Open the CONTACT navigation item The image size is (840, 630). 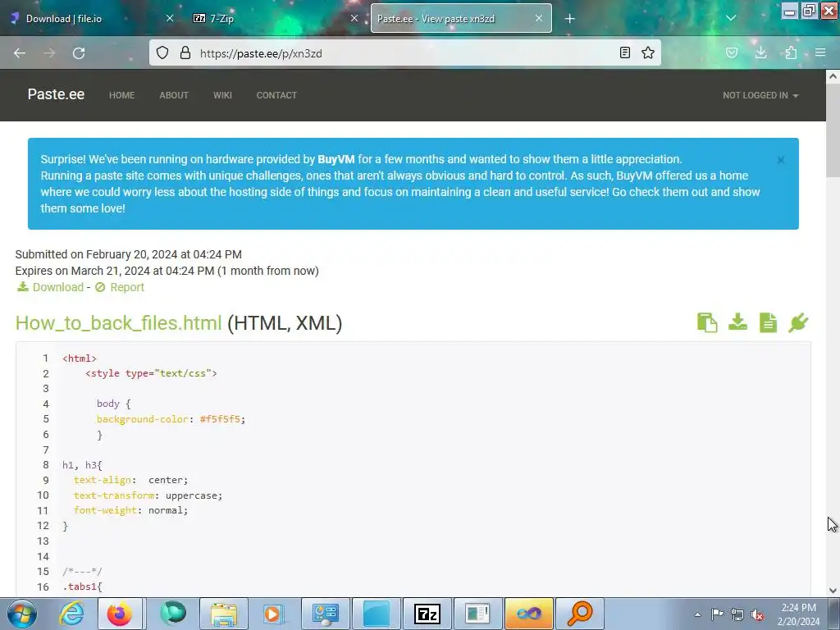276,95
